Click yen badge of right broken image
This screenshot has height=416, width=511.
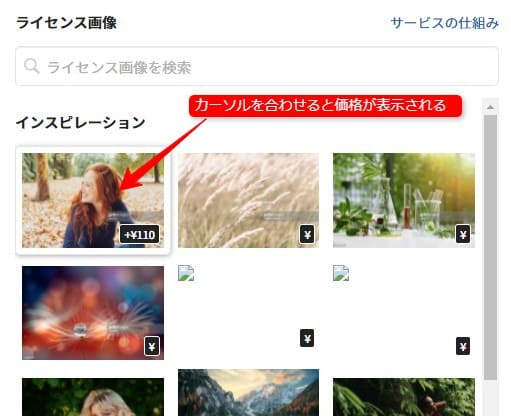pyautogui.click(x=463, y=346)
